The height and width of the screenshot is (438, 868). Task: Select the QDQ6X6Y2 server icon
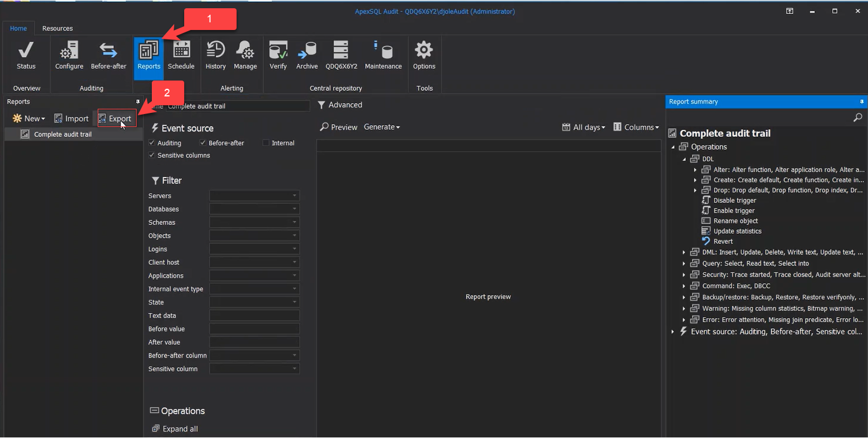[341, 56]
